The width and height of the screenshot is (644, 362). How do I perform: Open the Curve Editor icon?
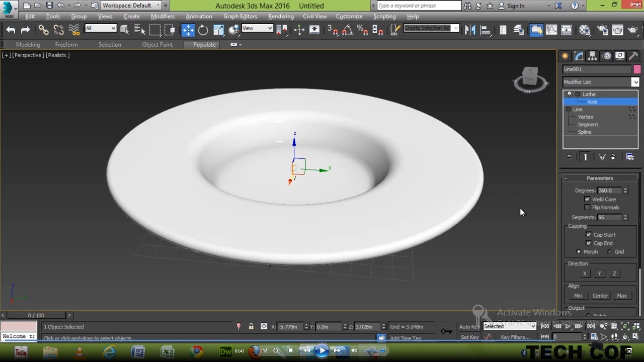(551, 30)
